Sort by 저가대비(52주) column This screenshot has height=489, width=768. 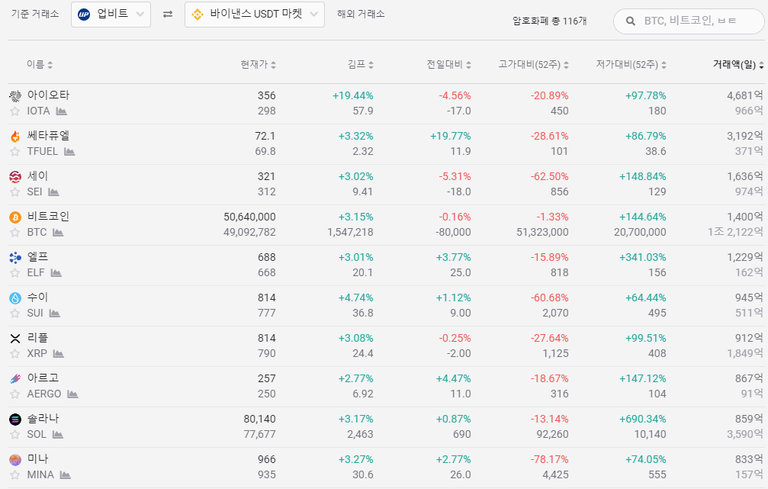631,64
